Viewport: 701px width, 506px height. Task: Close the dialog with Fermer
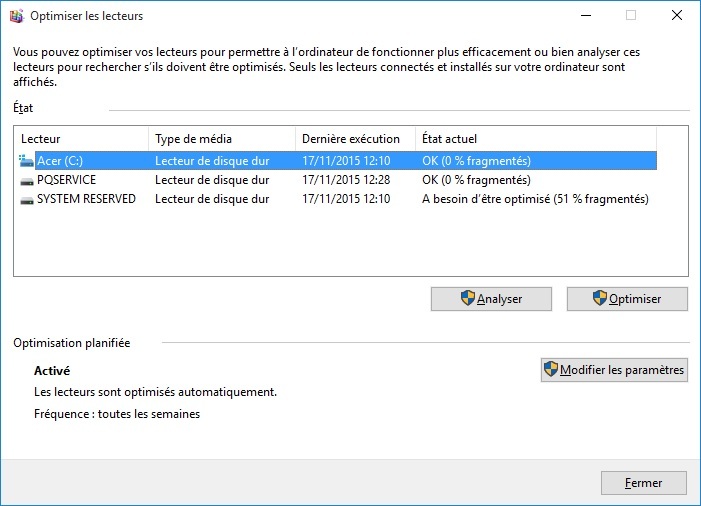[x=643, y=483]
